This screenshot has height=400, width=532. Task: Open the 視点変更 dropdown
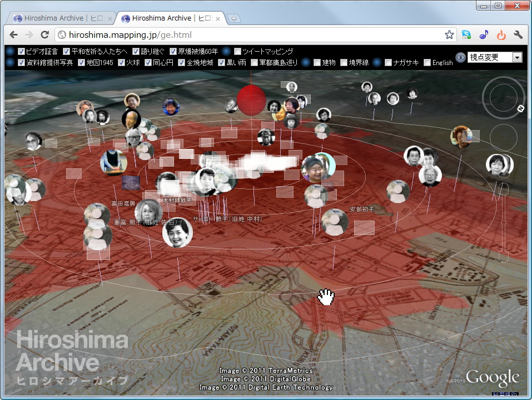pyautogui.click(x=495, y=57)
